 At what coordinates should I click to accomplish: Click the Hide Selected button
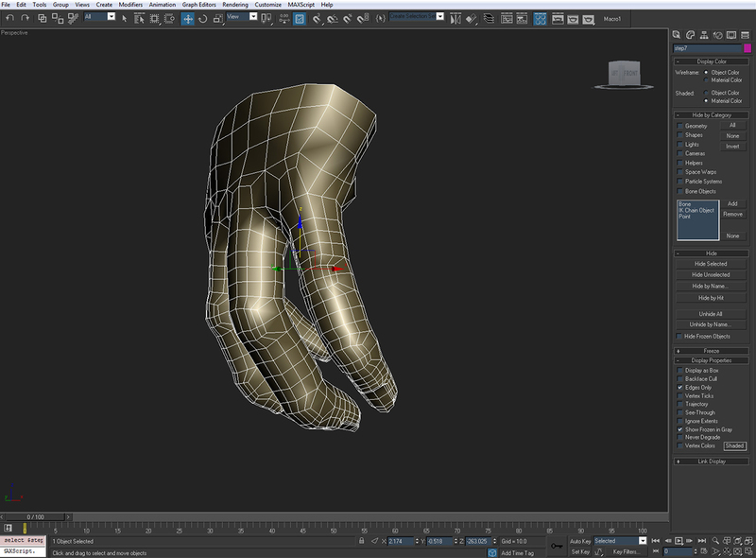(x=711, y=264)
